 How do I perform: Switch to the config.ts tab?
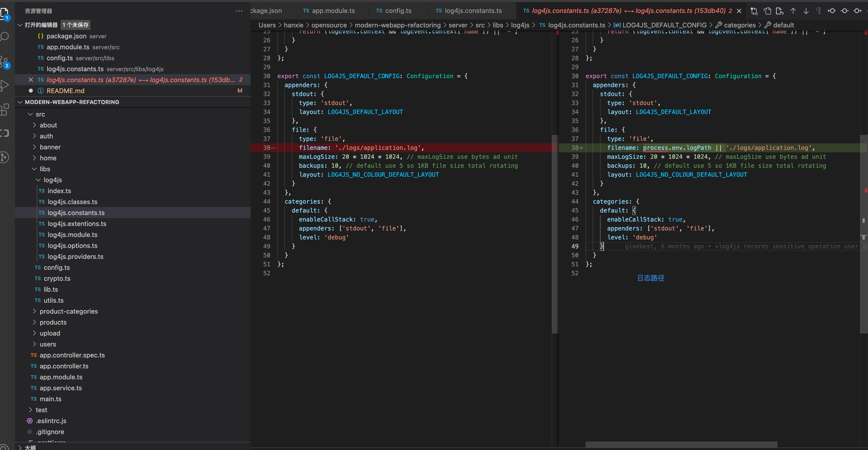pyautogui.click(x=398, y=11)
